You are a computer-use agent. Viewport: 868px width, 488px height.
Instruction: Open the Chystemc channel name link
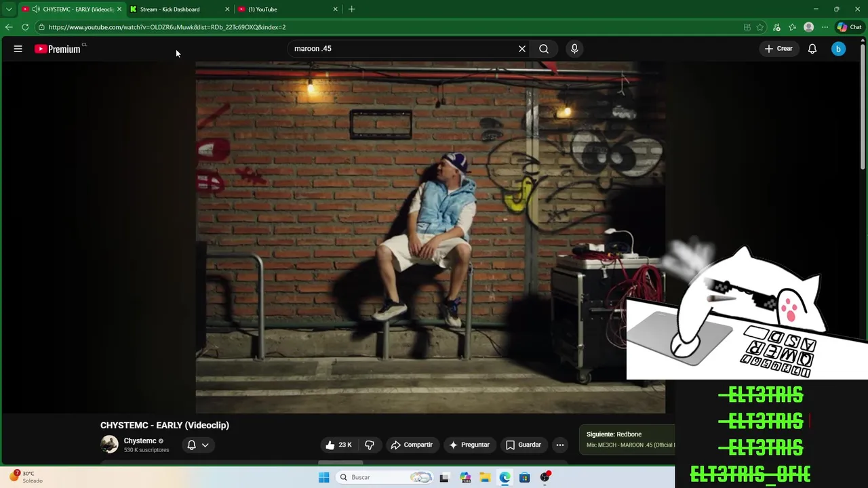pyautogui.click(x=140, y=441)
